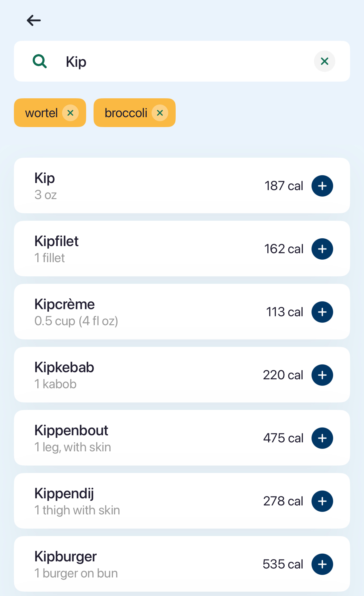This screenshot has height=596, width=364.
Task: Select the broccoli chip label
Action: pyautogui.click(x=126, y=113)
